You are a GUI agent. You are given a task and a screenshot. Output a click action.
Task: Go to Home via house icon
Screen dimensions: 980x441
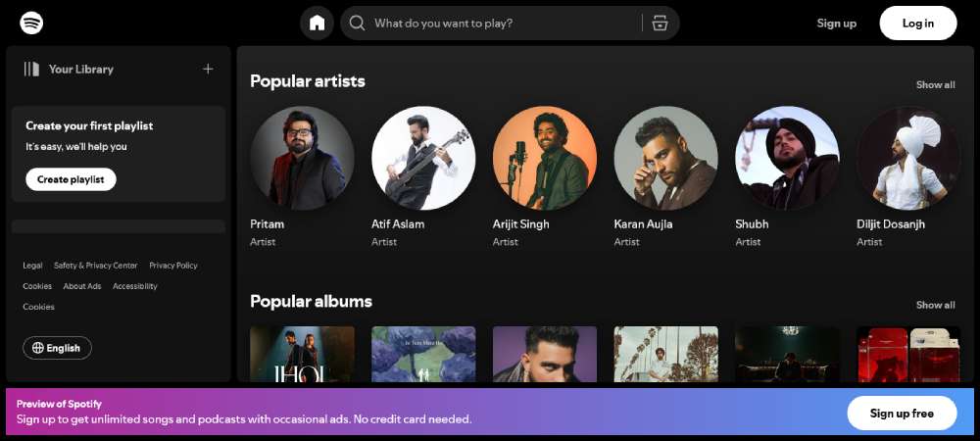pyautogui.click(x=317, y=24)
